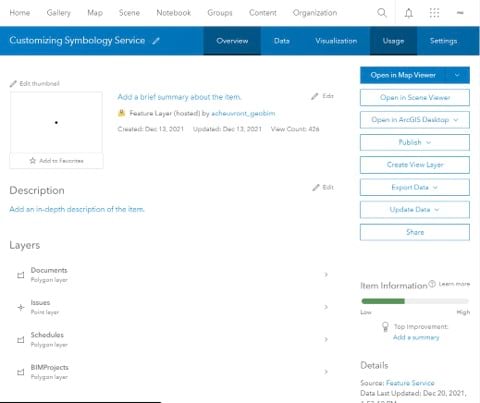The height and width of the screenshot is (403, 480).
Task: Open the BIMProjects layer name
Action: 49,367
